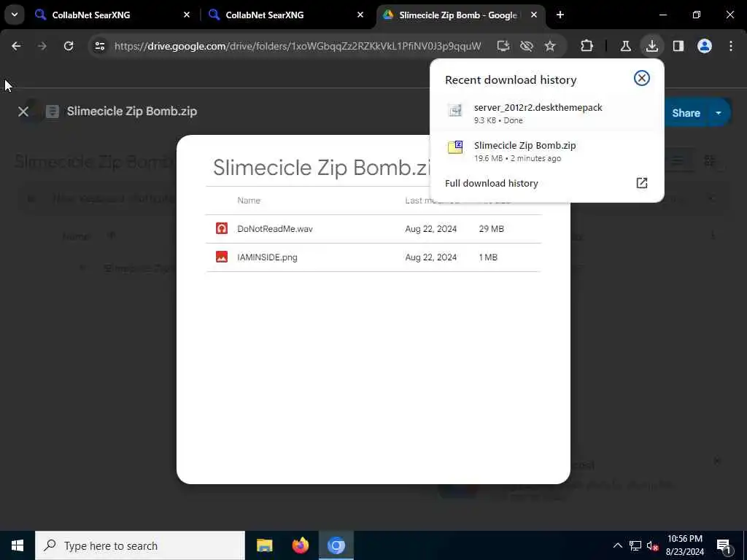Image resolution: width=747 pixels, height=560 pixels.
Task: Close the zip preview with the X
Action: [23, 112]
